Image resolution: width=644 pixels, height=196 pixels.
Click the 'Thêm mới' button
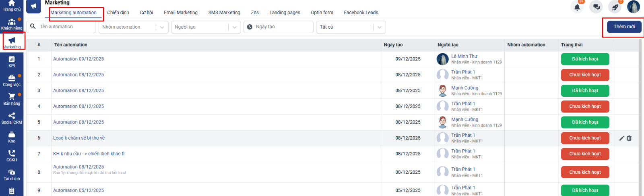coord(624,27)
